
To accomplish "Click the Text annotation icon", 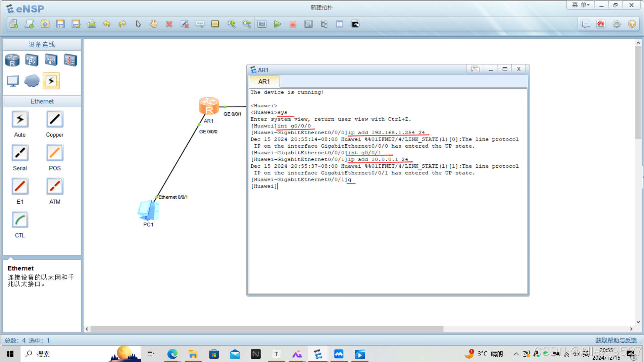I will [200, 24].
